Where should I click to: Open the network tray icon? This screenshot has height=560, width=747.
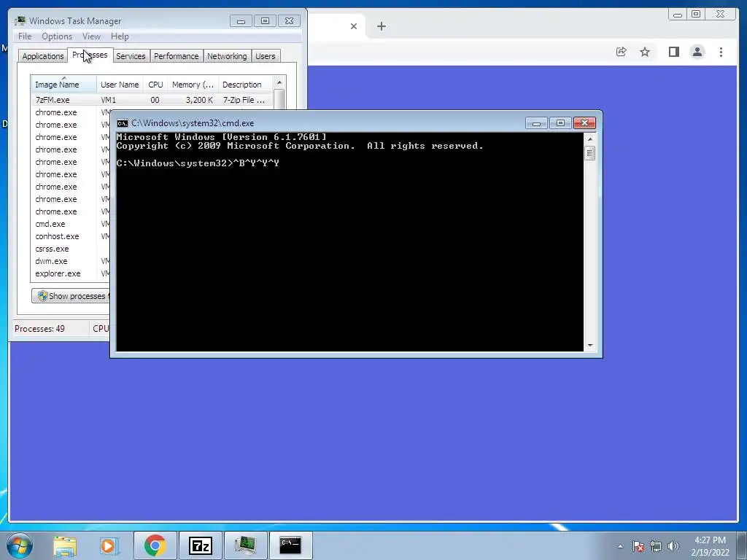click(656, 546)
